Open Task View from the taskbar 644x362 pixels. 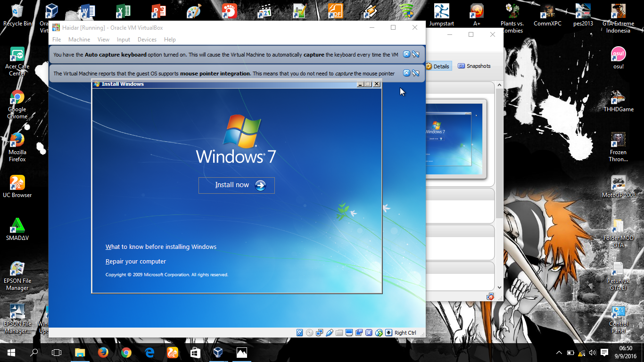click(57, 352)
